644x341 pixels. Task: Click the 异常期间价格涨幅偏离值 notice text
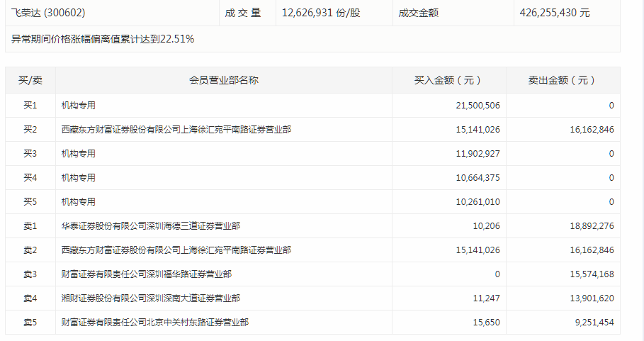[x=103, y=39]
